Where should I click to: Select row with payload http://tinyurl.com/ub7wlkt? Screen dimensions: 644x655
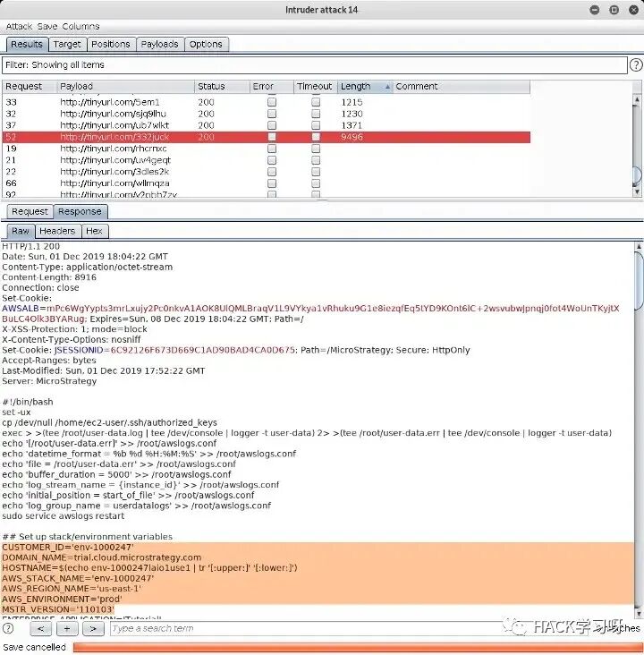[267, 125]
